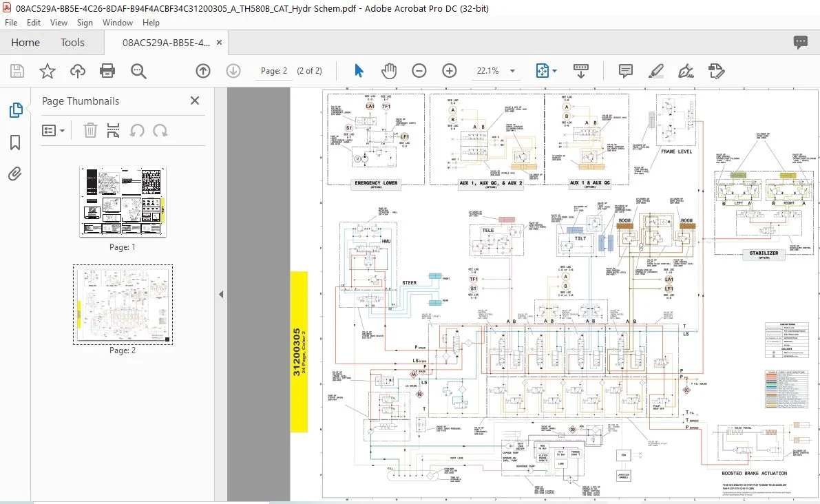Open the notifications speech bubble icon

coord(800,43)
